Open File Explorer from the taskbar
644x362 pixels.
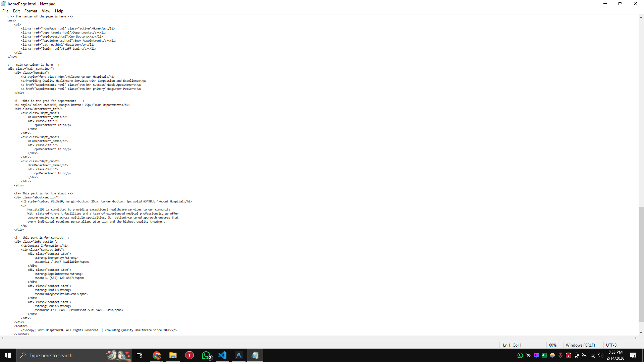pyautogui.click(x=173, y=355)
